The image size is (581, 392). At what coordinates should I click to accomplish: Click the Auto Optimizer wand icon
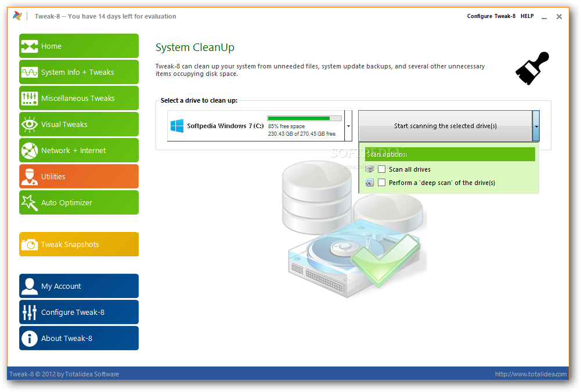point(29,203)
